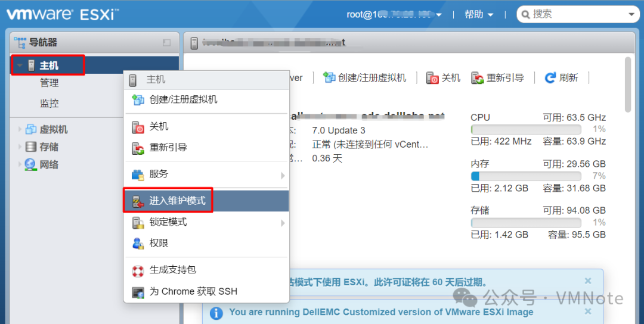644x324 pixels.
Task: Click the create/register VM icon in the toolbar
Action: click(x=329, y=77)
